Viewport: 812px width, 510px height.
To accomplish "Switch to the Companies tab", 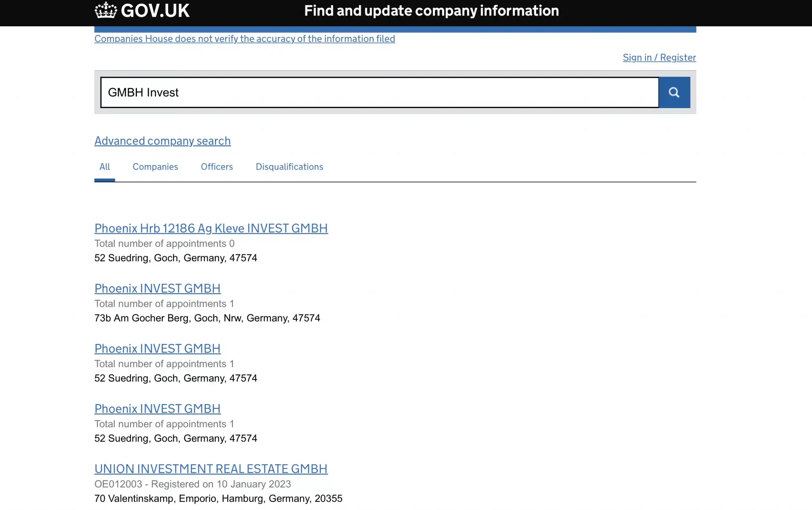I will (x=155, y=167).
